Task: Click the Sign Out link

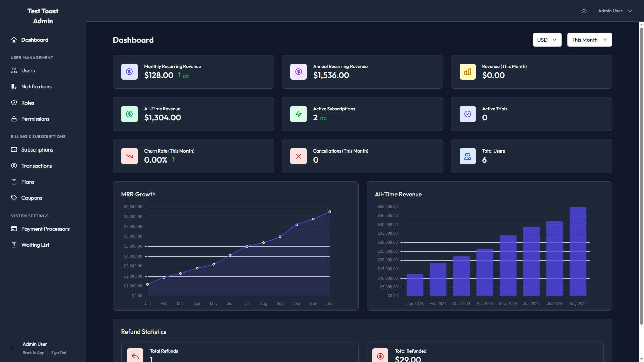Action: coord(59,353)
